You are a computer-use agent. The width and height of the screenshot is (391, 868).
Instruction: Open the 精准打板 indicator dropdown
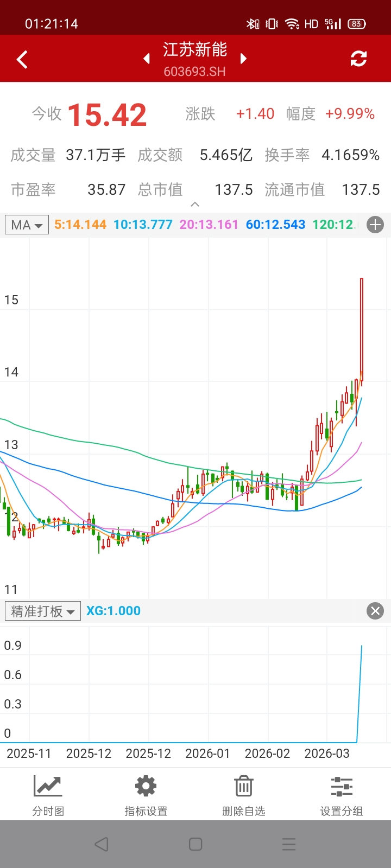(x=43, y=611)
